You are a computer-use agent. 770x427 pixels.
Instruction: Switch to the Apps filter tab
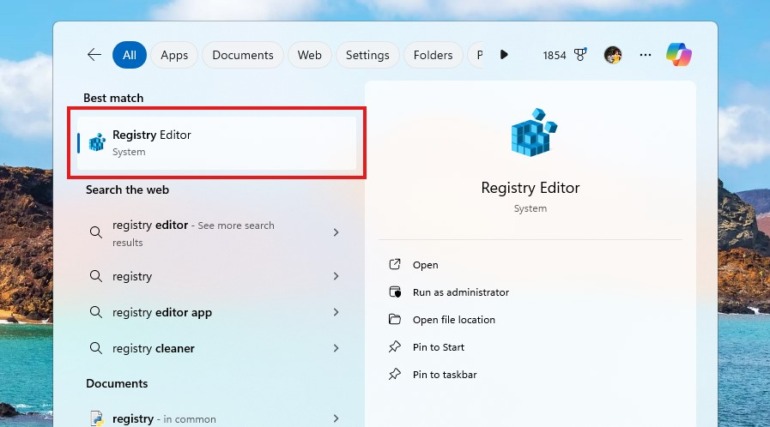174,55
